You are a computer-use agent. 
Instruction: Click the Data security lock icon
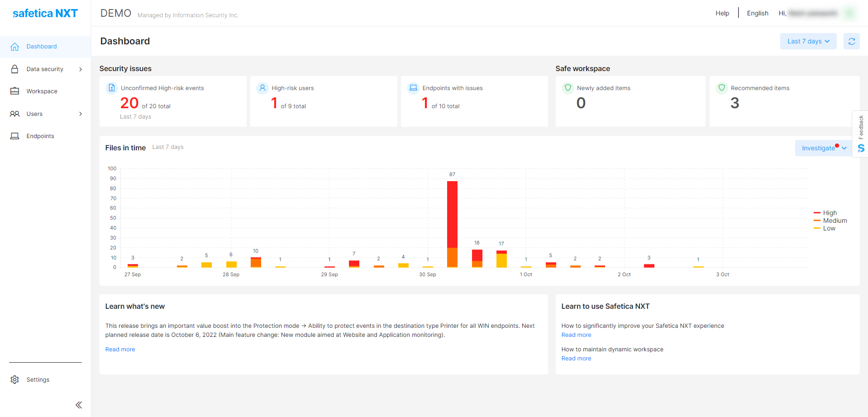[x=14, y=69]
